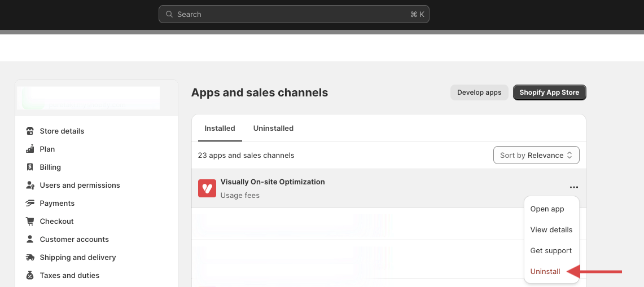
Task: Click the Plan chart icon
Action: pos(29,149)
